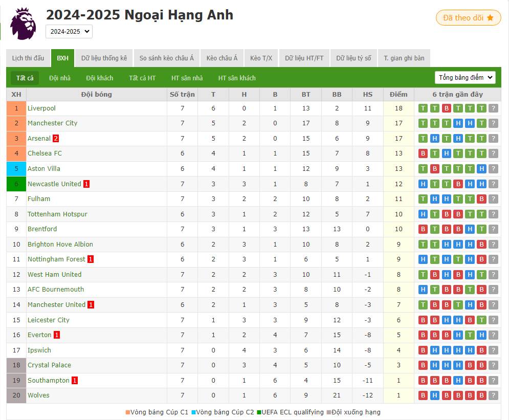Toggle the Đã theo dõi follow button
This screenshot has width=509, height=420.
point(468,18)
